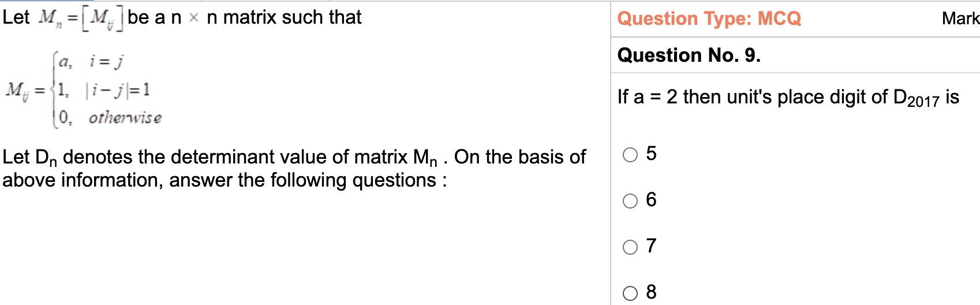Click the "otherwise" case in the formula
This screenshot has width=980, height=305.
[x=125, y=118]
